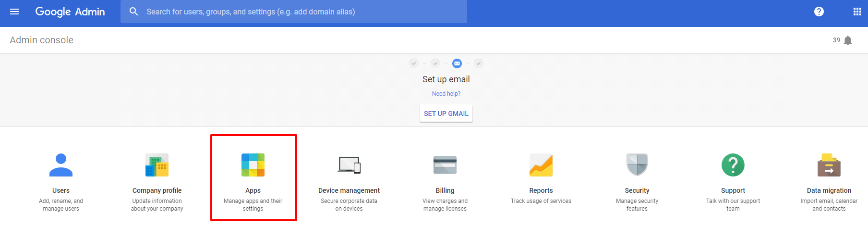Click 'Track usage of services' text
Screen dimensions: 868x239
(x=541, y=201)
